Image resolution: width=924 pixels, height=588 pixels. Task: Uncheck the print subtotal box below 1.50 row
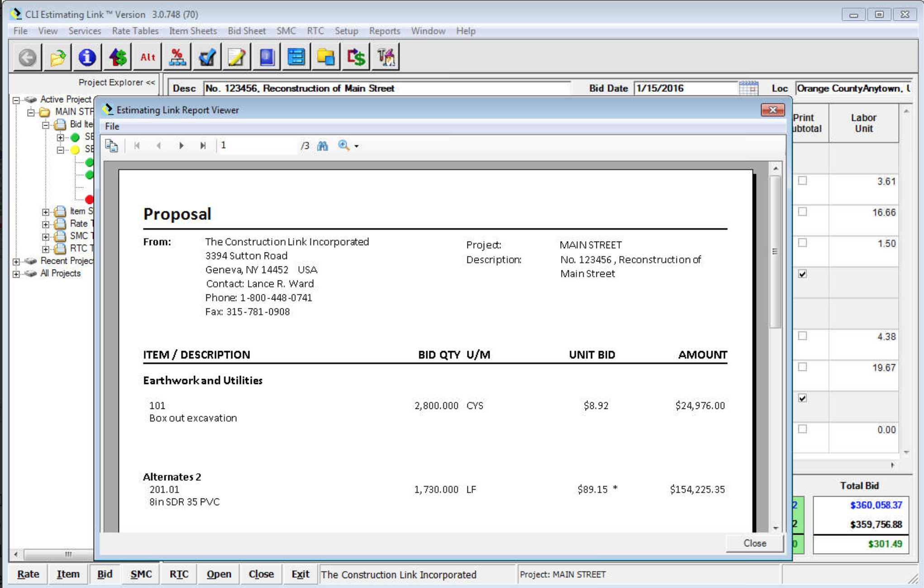pyautogui.click(x=802, y=274)
